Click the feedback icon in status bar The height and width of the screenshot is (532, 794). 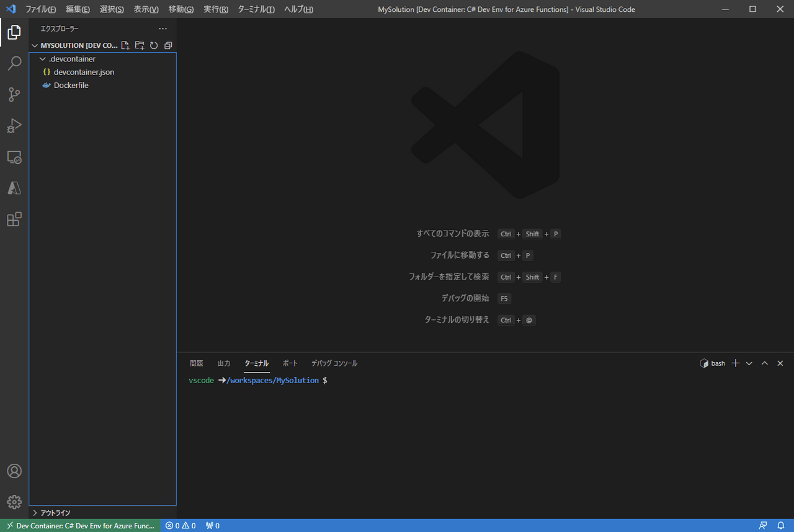tap(763, 526)
